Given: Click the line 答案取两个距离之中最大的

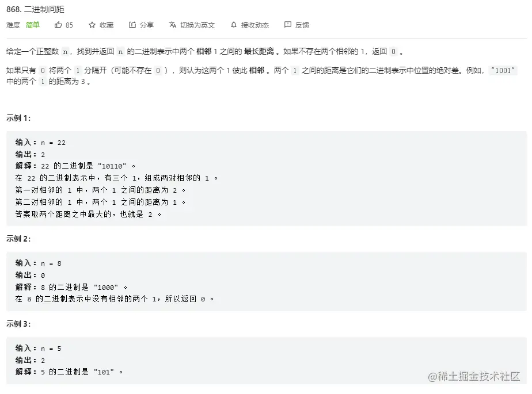Looking at the screenshot, I should 89,215.
